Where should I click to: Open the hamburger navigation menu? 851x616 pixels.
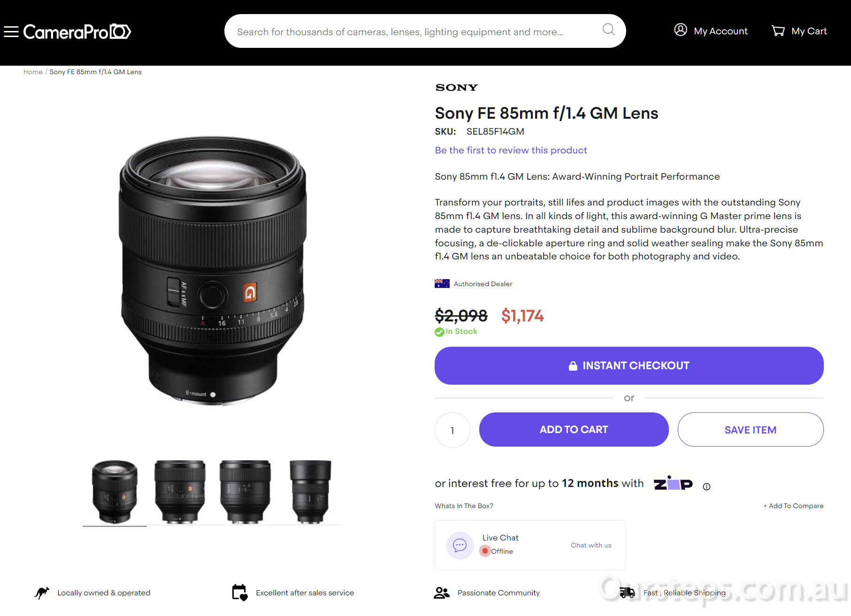coord(11,32)
